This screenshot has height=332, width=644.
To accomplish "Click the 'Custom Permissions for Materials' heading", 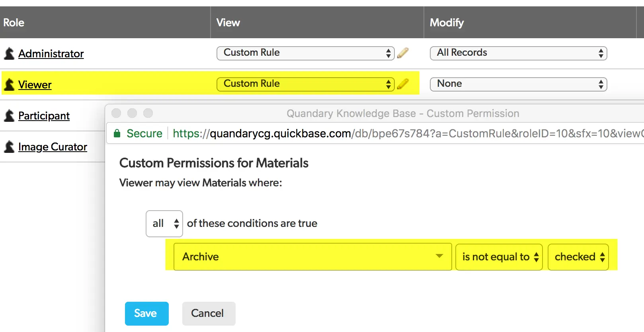I will [214, 163].
